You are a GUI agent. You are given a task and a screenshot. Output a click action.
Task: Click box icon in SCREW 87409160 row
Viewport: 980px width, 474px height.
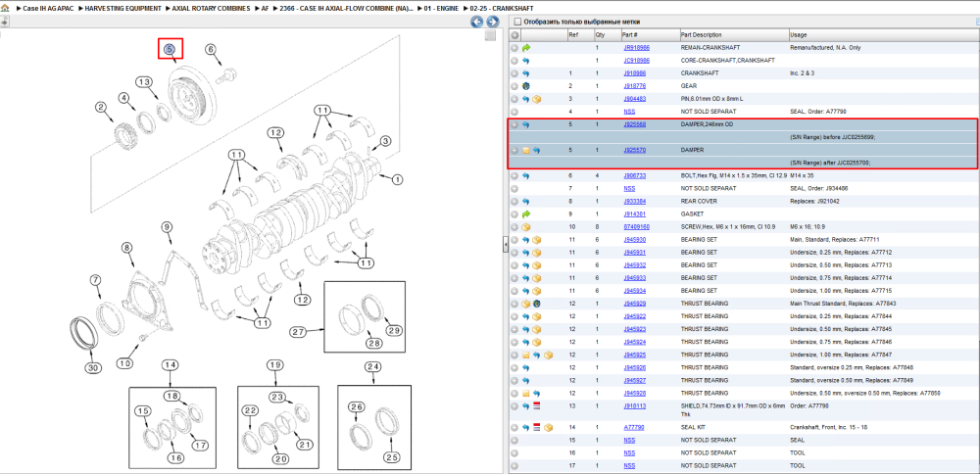[x=525, y=227]
